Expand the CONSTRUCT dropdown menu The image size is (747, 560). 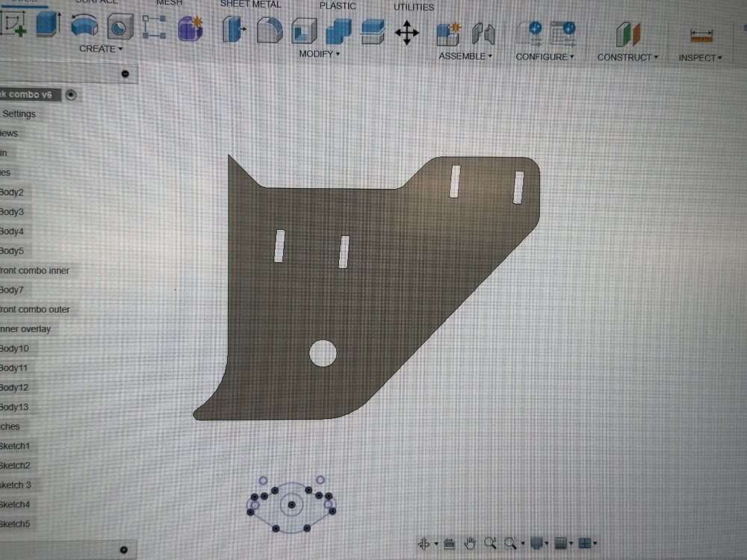[627, 57]
